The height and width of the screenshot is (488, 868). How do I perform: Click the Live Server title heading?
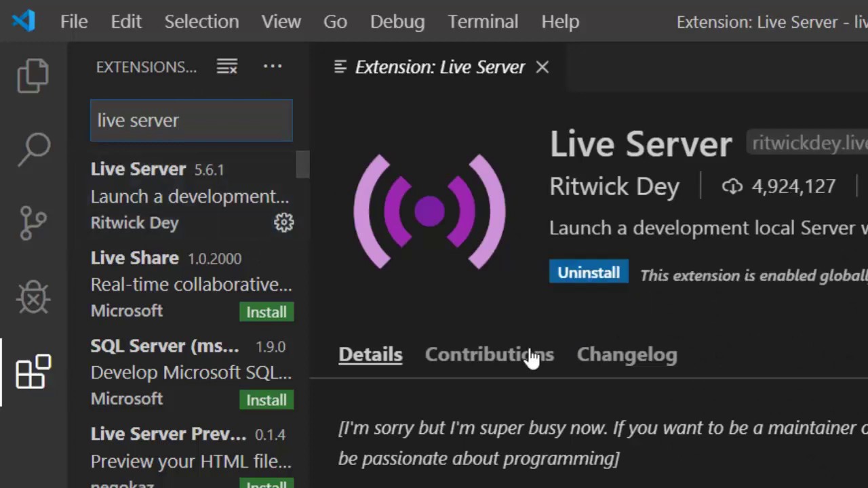[641, 144]
